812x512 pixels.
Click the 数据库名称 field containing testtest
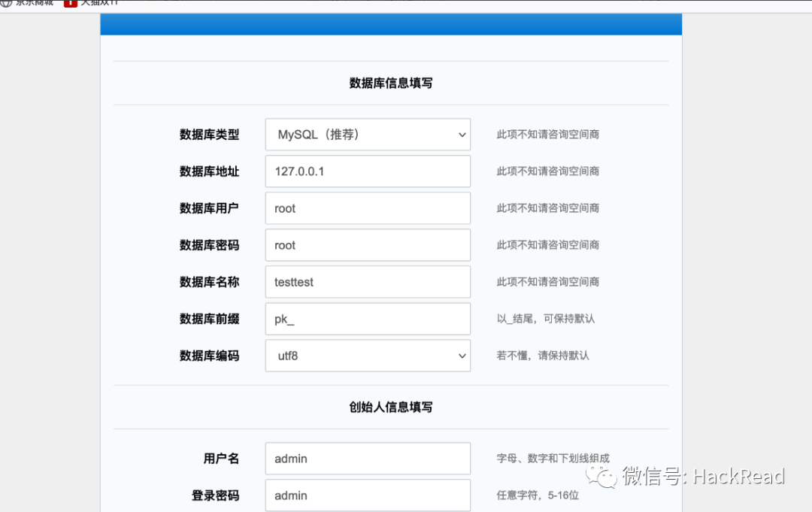(x=368, y=282)
